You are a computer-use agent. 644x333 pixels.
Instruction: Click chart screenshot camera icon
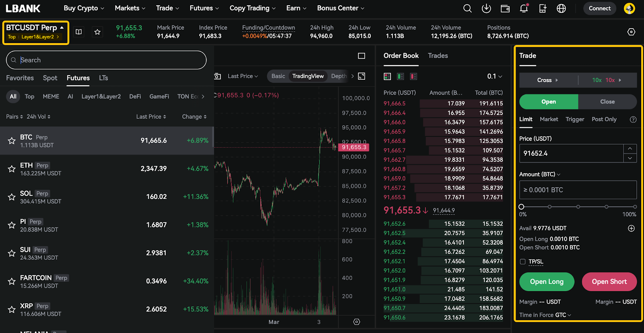[x=217, y=76]
